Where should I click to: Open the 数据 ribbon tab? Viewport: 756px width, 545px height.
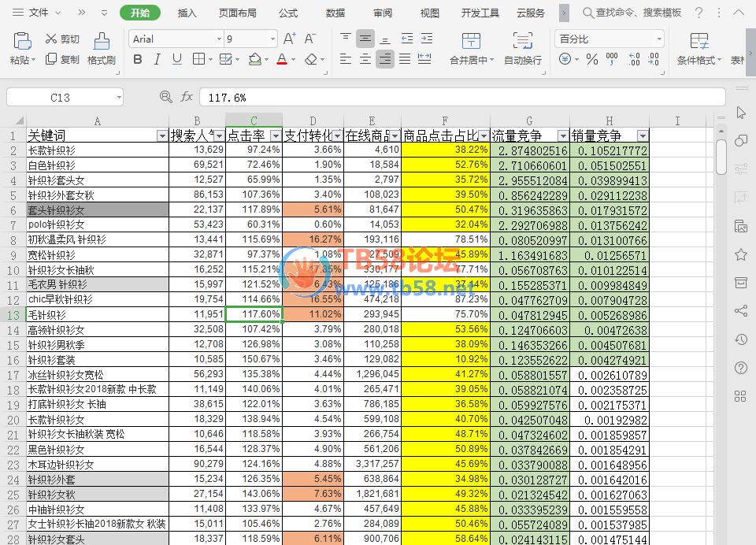335,13
